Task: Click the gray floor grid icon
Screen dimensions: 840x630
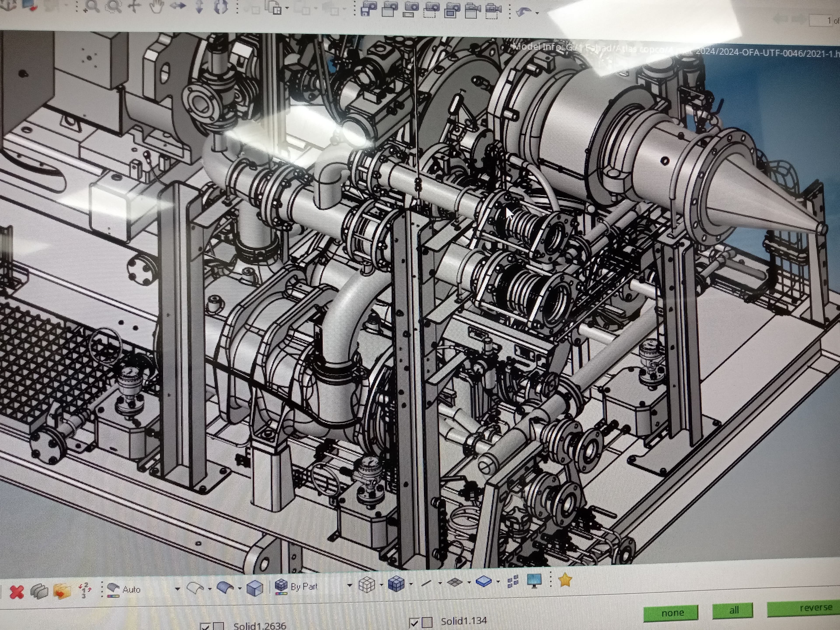Action: tap(455, 582)
